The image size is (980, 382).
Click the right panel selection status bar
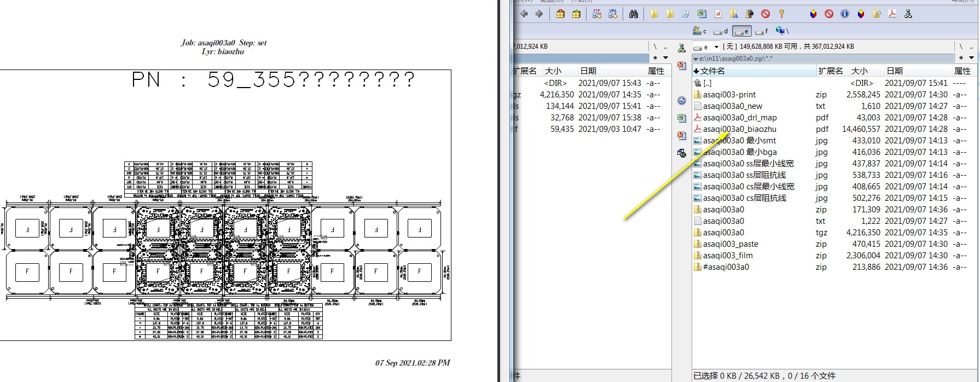[x=834, y=376]
